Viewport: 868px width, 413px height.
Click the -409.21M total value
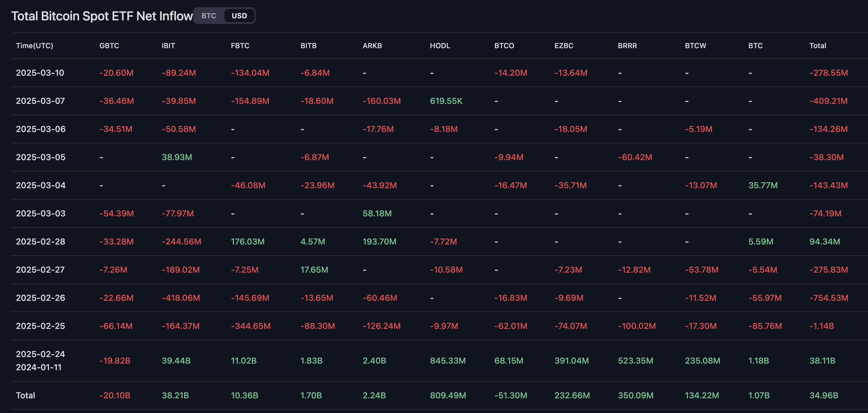[828, 101]
